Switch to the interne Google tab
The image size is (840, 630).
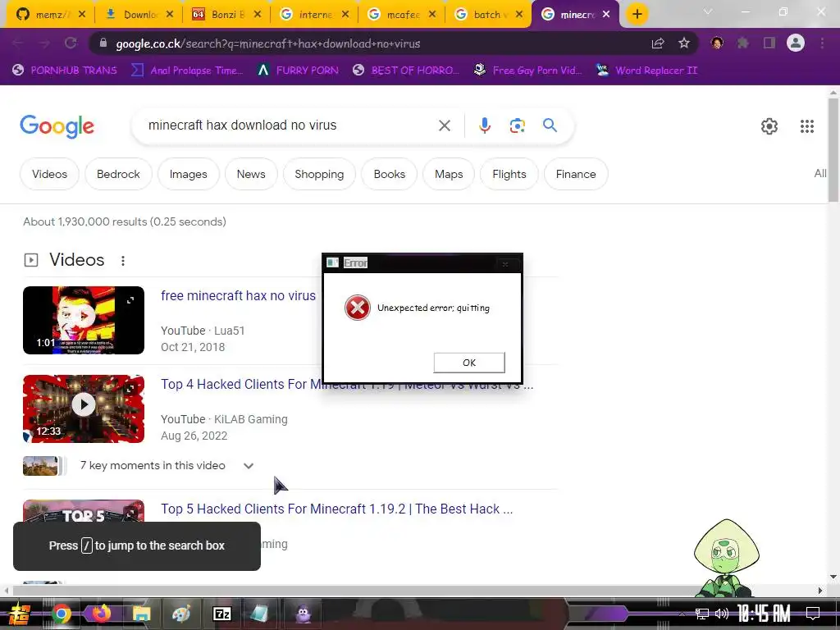(x=314, y=15)
